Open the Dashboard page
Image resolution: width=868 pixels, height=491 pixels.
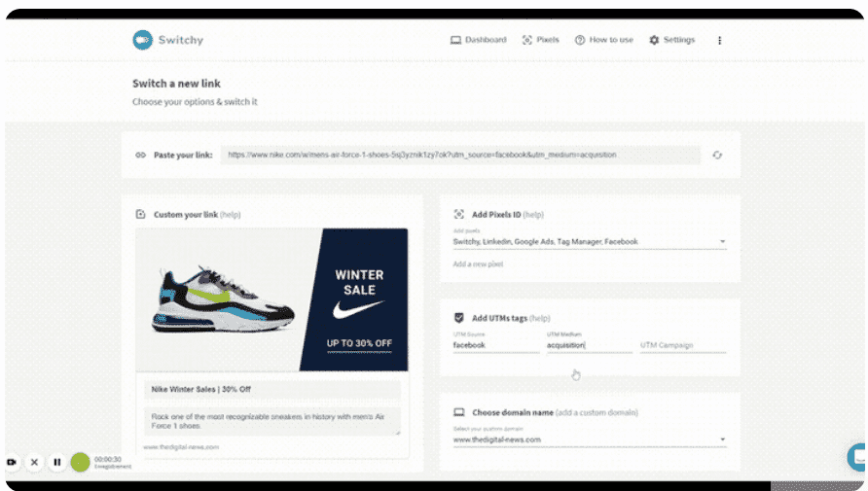point(478,40)
